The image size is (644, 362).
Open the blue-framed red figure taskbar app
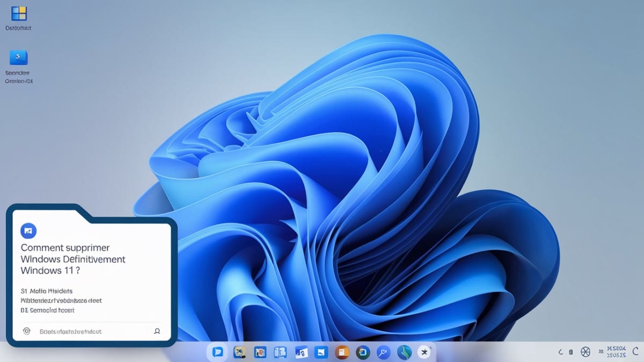click(x=260, y=352)
